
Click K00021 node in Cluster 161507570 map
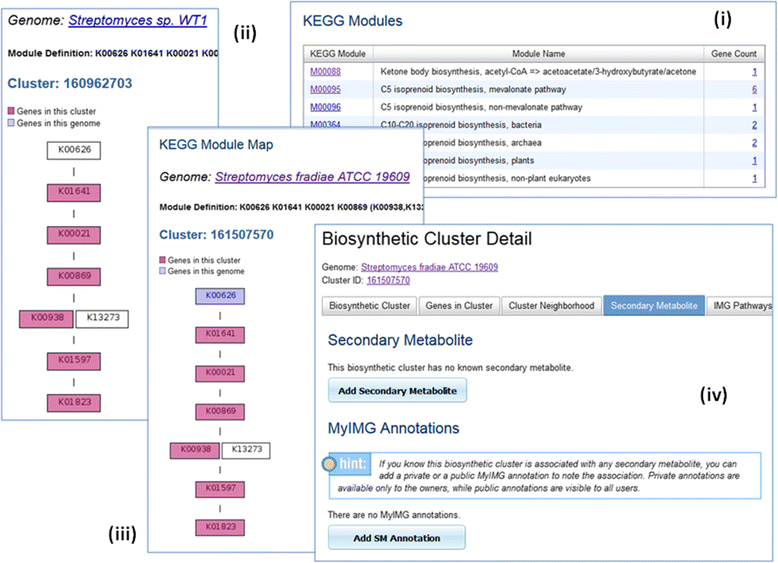click(220, 374)
